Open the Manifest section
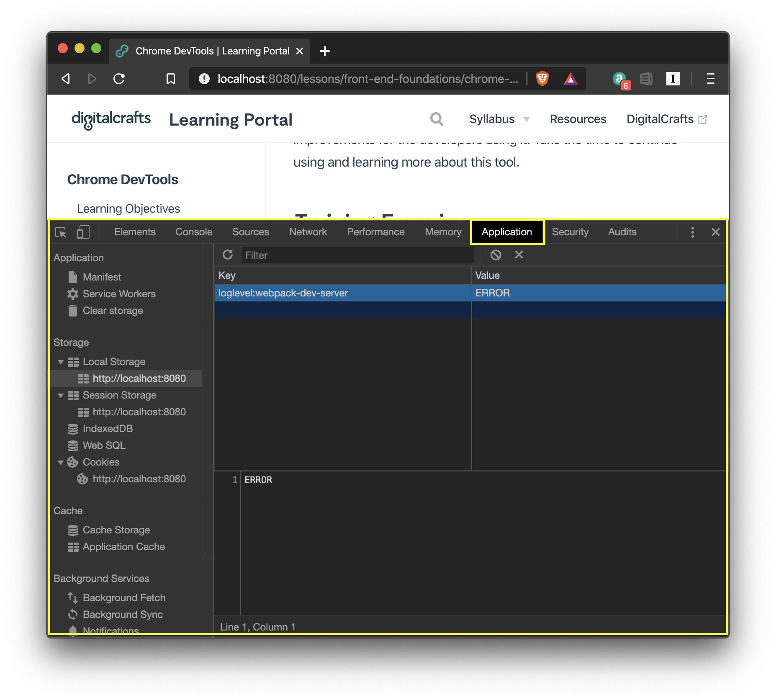The width and height of the screenshot is (776, 700). click(x=102, y=277)
